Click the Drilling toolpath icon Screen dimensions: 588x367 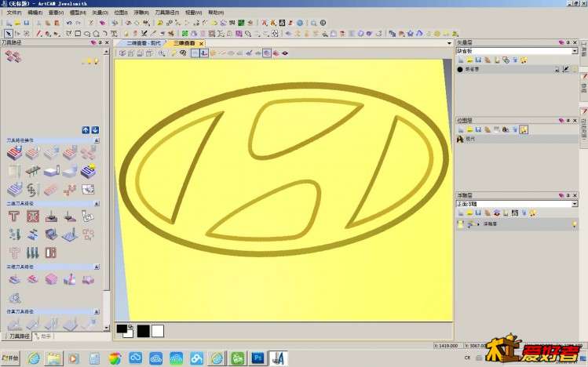coord(14,234)
